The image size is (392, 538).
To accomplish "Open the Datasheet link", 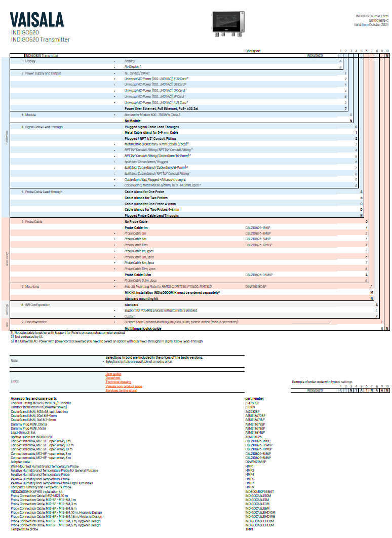I will [113, 378].
